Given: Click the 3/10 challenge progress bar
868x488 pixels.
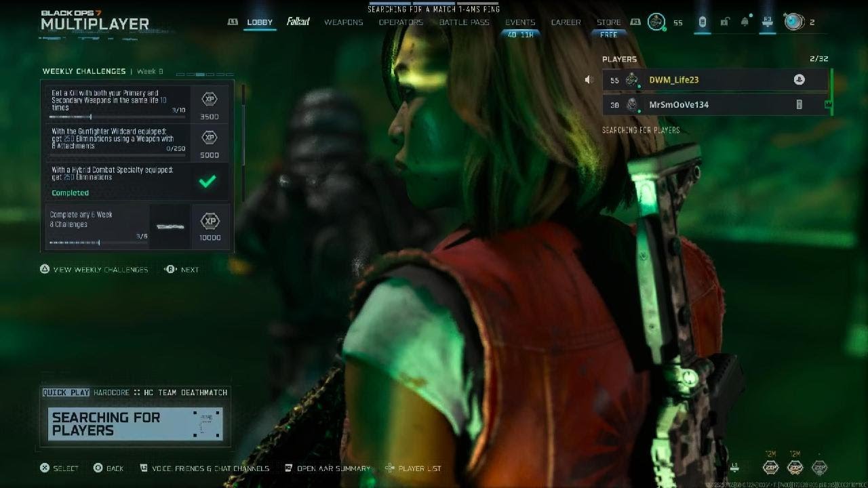Looking at the screenshot, I should (119, 117).
